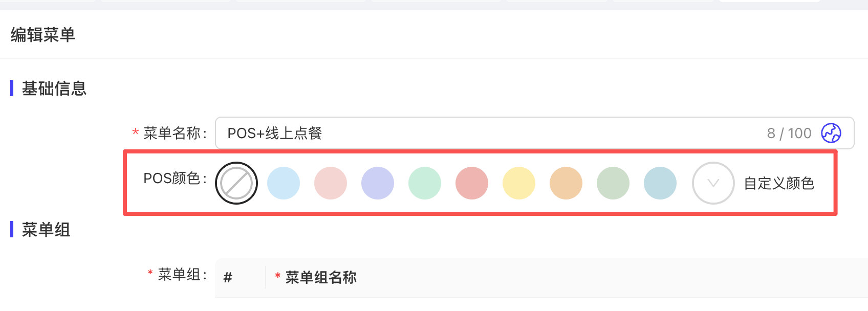Click the 菜单组 section heading
Screen dimensions: 868x311
pos(46,230)
